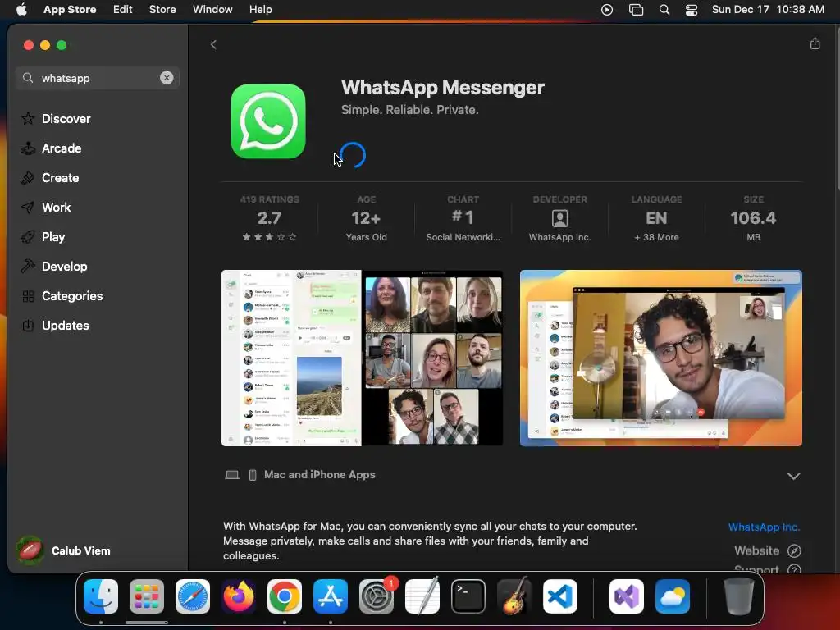Launch Google Chrome from the dock
840x630 pixels.
click(x=285, y=596)
